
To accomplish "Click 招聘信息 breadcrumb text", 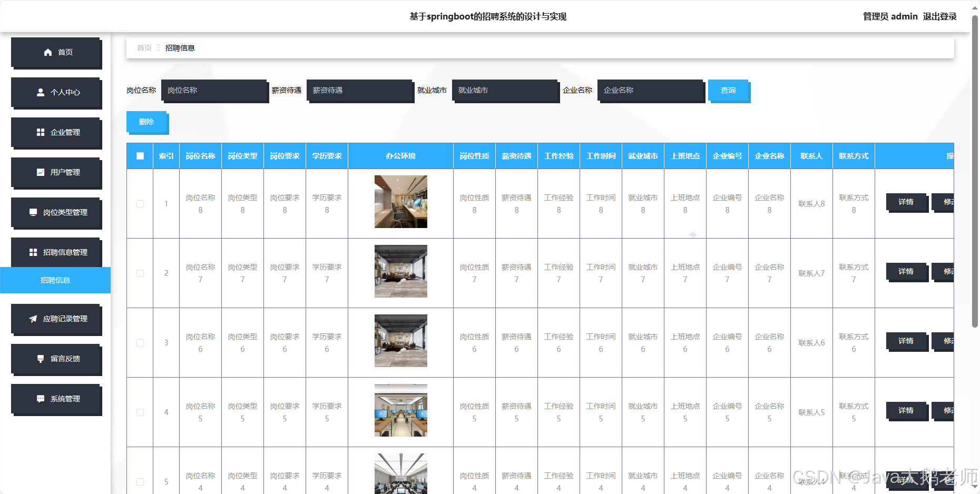I will coord(180,48).
